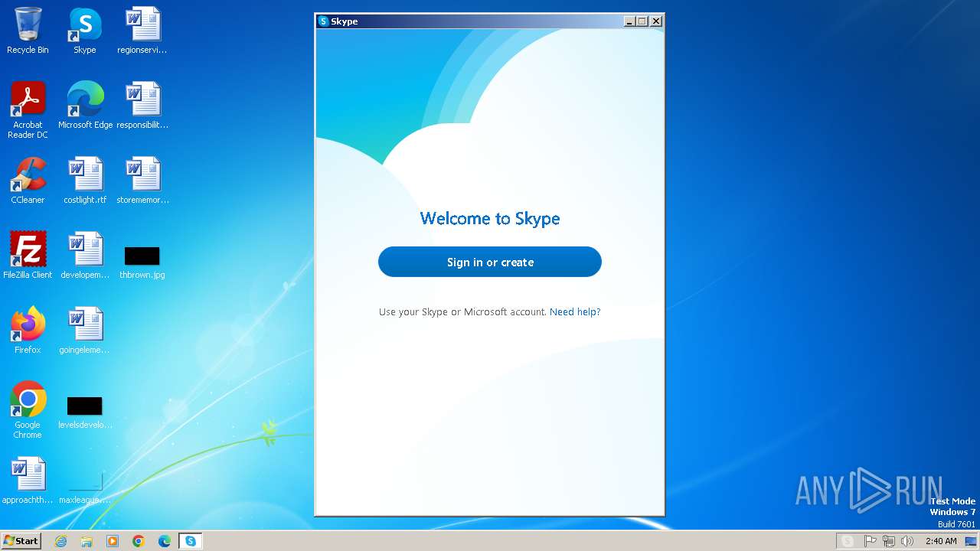The height and width of the screenshot is (551, 980).
Task: Select the storememor... Word document
Action: point(142,181)
